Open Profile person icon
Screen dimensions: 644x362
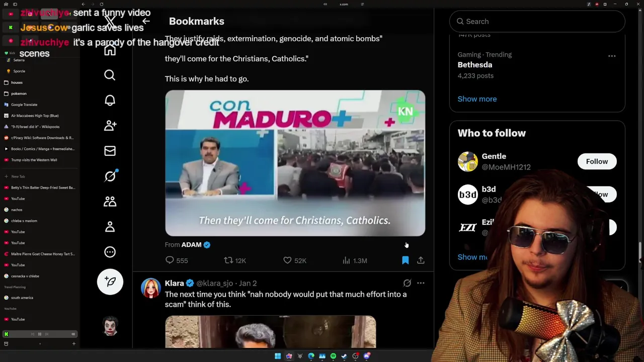tap(110, 227)
